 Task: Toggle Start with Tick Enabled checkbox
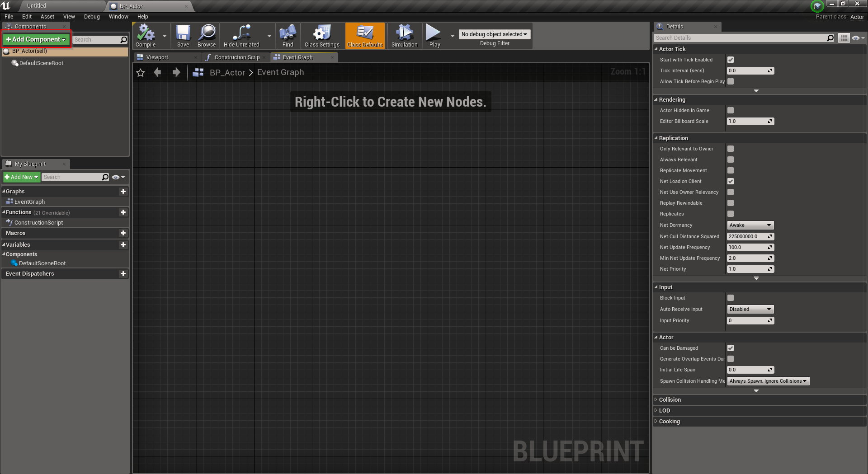[x=731, y=60]
